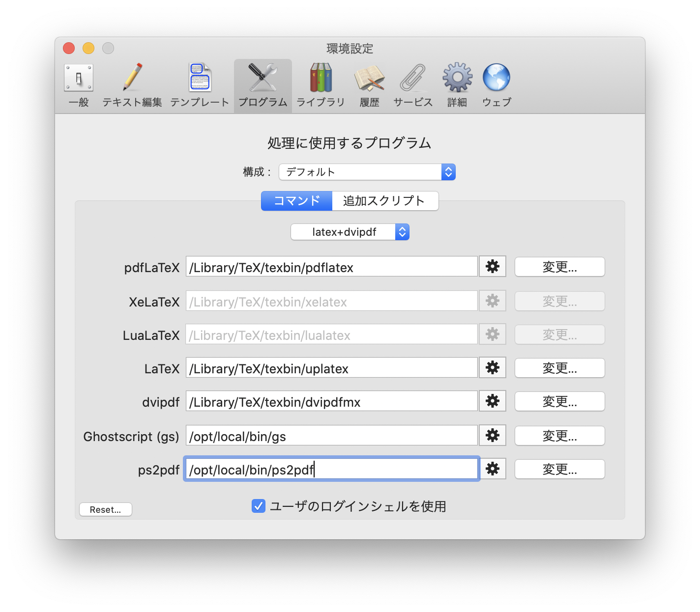
Task: Toggle ユーザのログインシェルを使用 checkbox
Action: point(259,506)
